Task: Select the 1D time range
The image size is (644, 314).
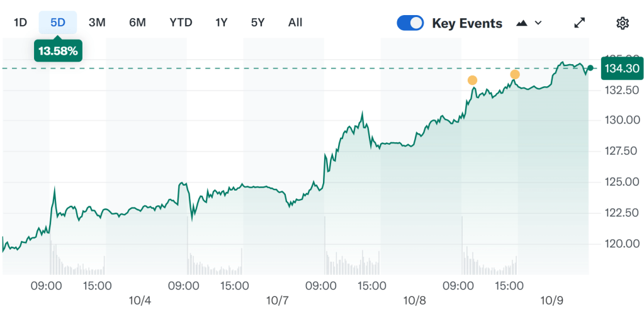Action: pos(21,23)
